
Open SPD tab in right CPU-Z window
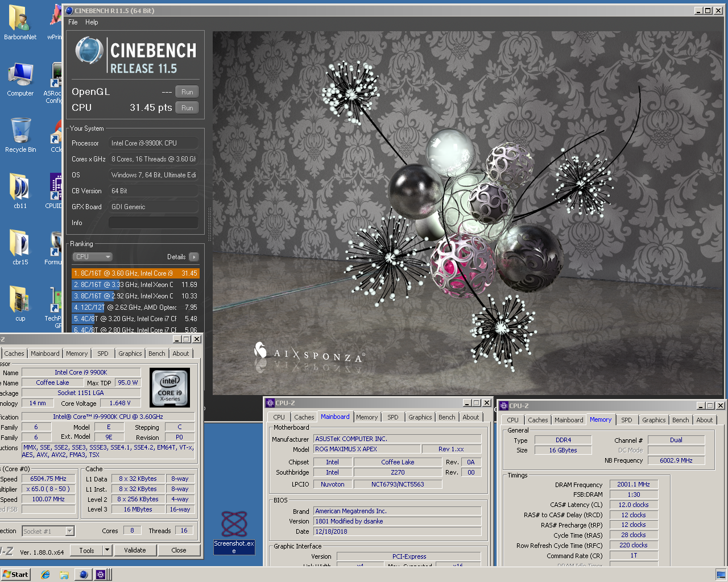tap(627, 420)
